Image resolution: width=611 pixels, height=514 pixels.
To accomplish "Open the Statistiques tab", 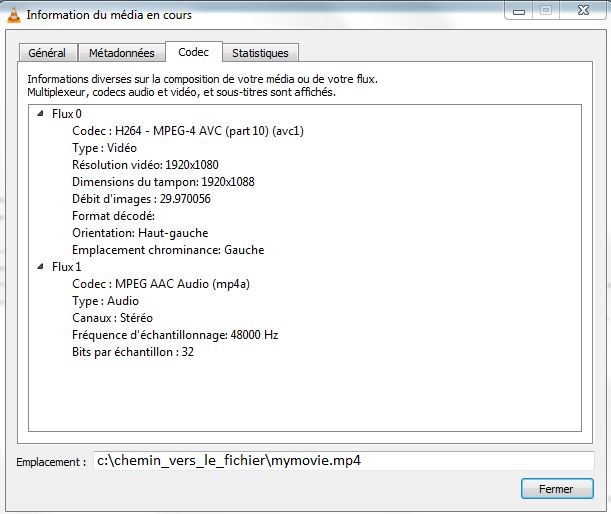I will pos(260,53).
